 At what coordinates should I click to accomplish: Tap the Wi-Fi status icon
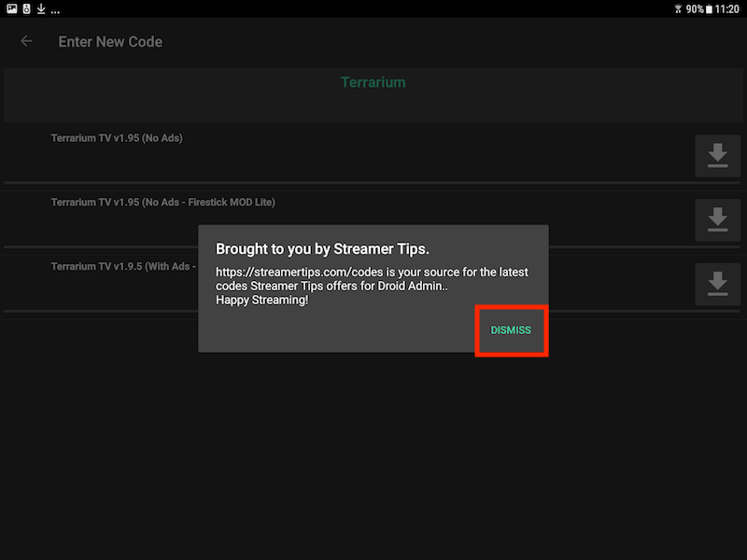pos(678,9)
